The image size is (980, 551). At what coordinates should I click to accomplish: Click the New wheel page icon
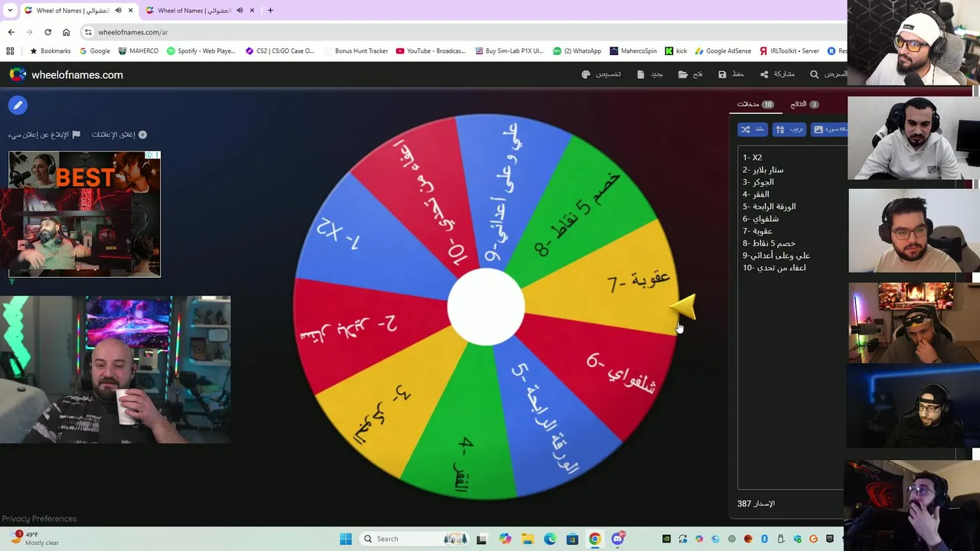(x=641, y=74)
